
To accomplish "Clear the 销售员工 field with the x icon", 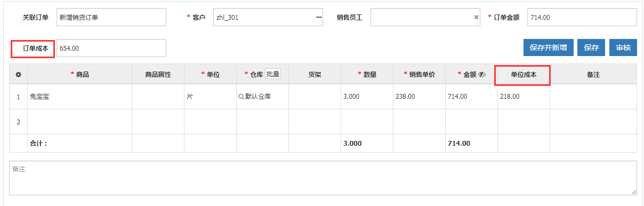I will click(x=477, y=17).
